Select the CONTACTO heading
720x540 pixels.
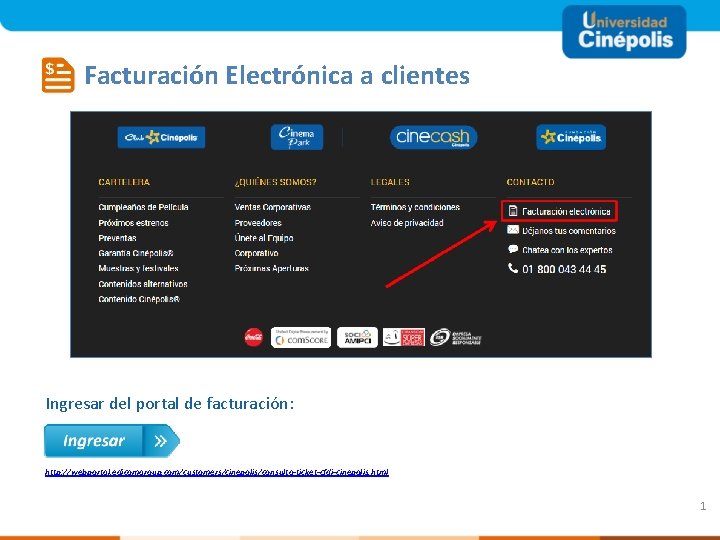coord(530,182)
